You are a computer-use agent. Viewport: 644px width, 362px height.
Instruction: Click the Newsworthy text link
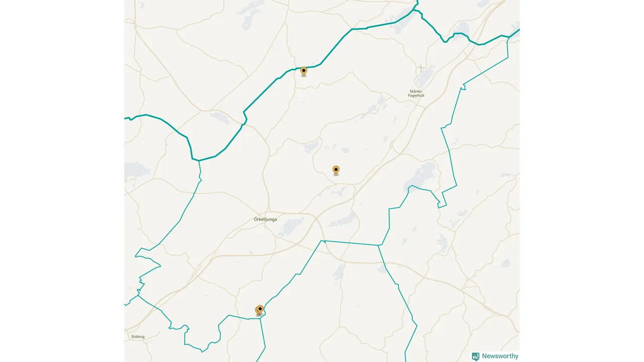(x=500, y=356)
